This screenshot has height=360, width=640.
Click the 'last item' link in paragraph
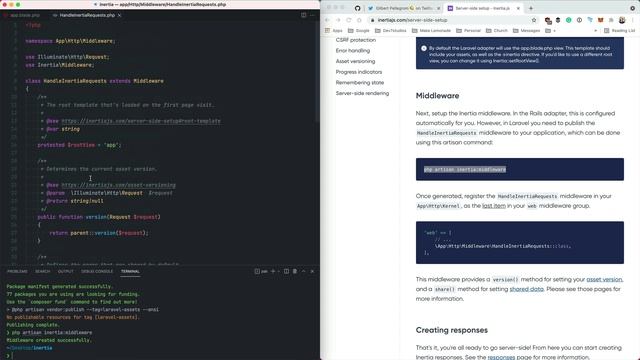click(494, 206)
